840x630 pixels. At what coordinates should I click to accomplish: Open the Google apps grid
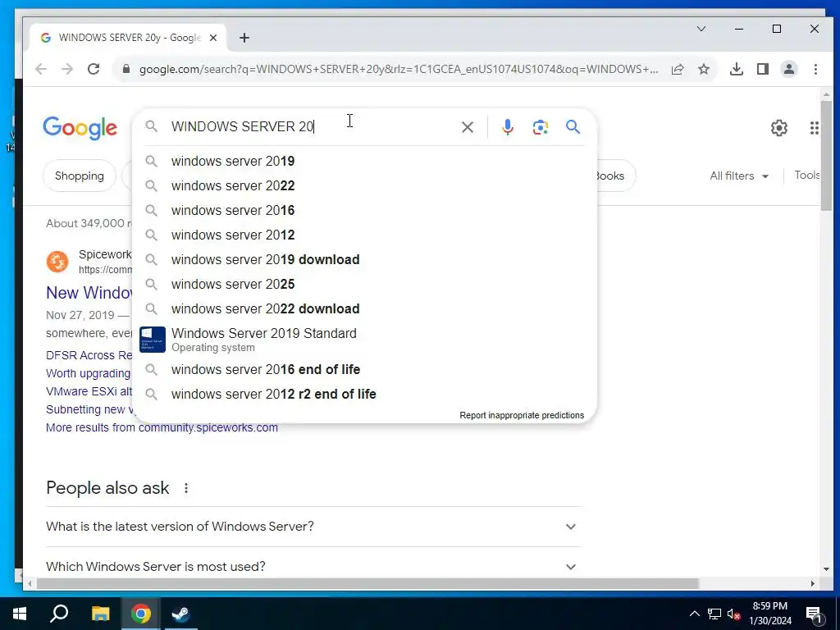(x=815, y=128)
